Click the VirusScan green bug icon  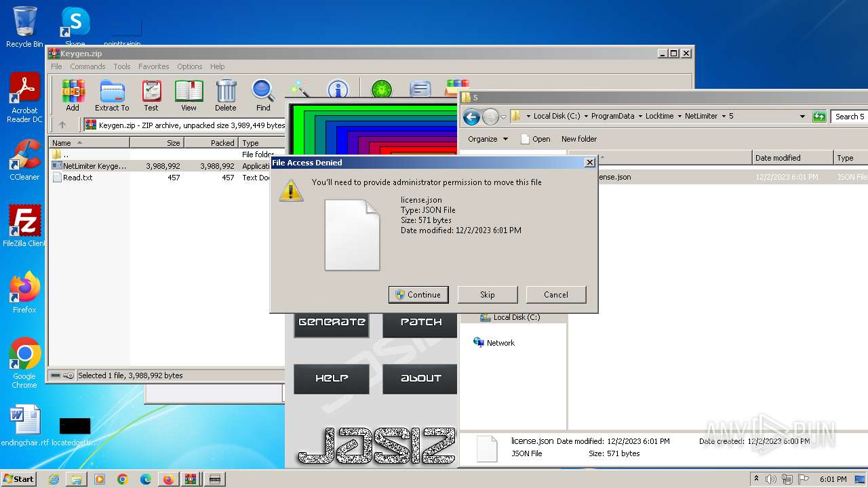coord(382,89)
